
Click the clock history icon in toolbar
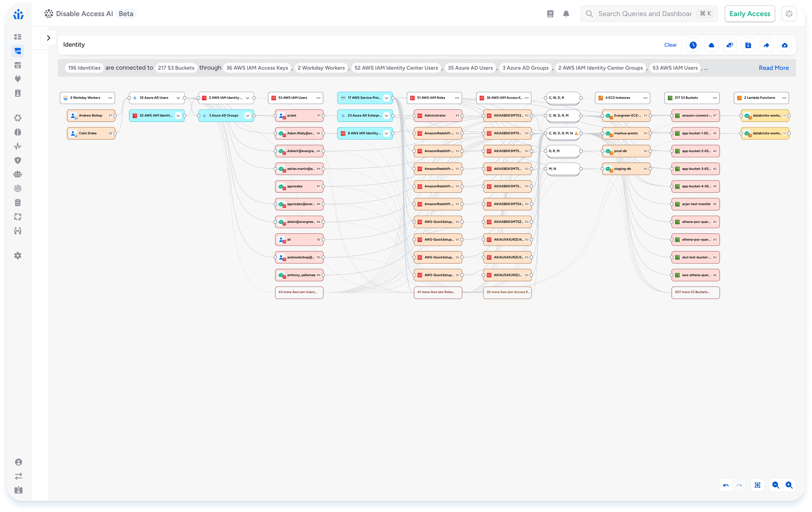point(693,45)
